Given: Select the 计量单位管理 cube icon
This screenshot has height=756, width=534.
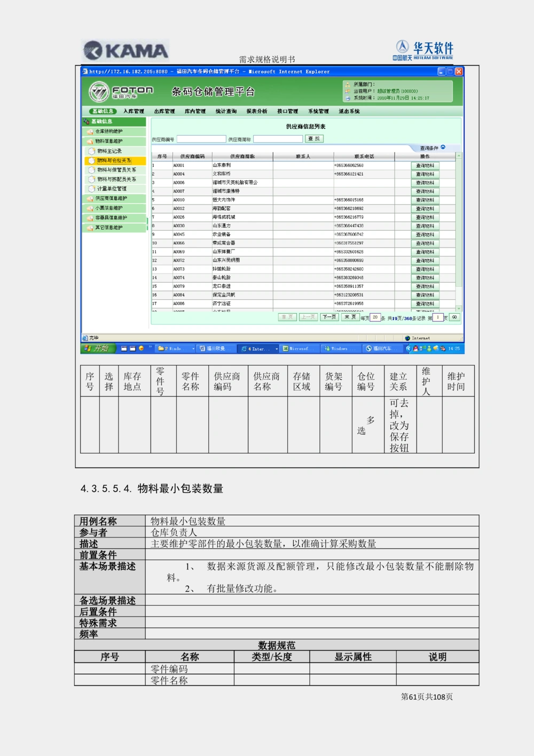Looking at the screenshot, I should pyautogui.click(x=92, y=189).
